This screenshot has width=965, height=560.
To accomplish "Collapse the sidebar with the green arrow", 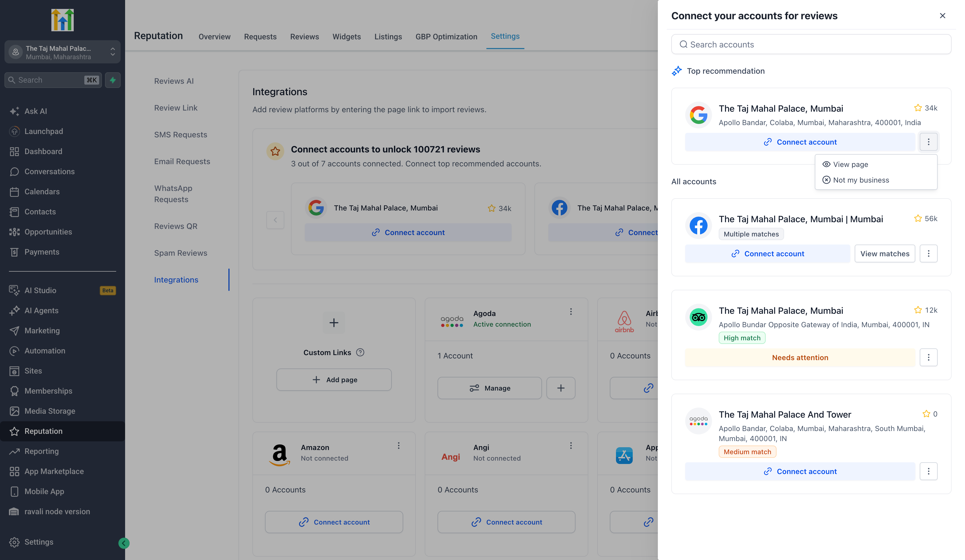I will point(124,543).
